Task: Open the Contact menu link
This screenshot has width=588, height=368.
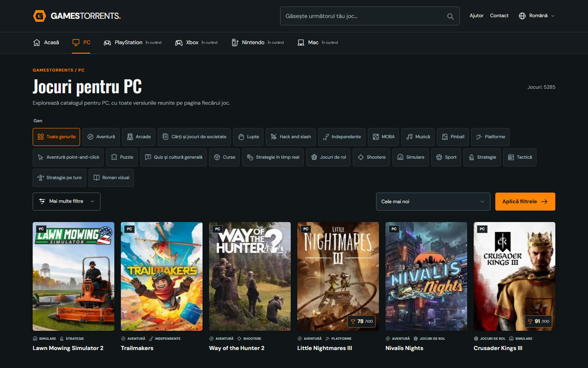Action: pos(499,16)
